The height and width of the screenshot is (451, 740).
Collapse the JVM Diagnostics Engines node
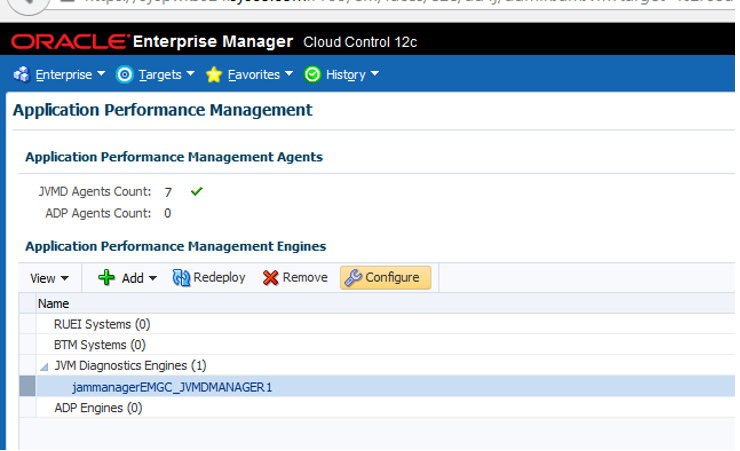pyautogui.click(x=44, y=367)
